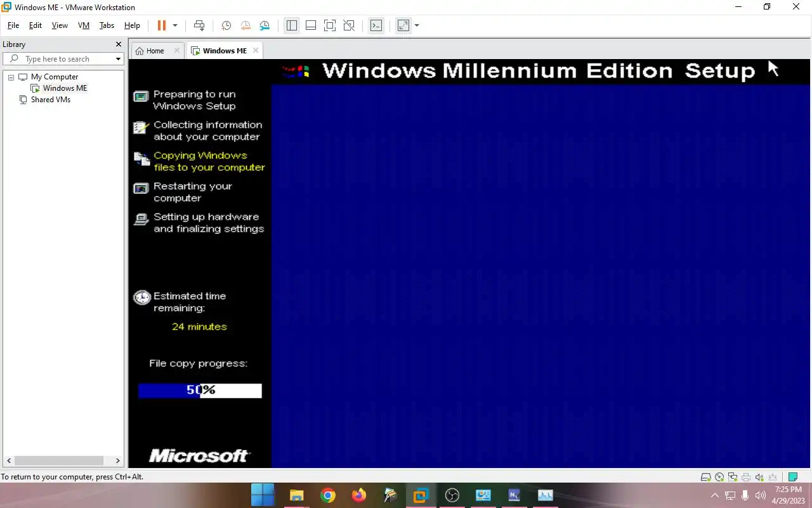The width and height of the screenshot is (812, 508).
Task: Open the View menu
Action: 60,25
